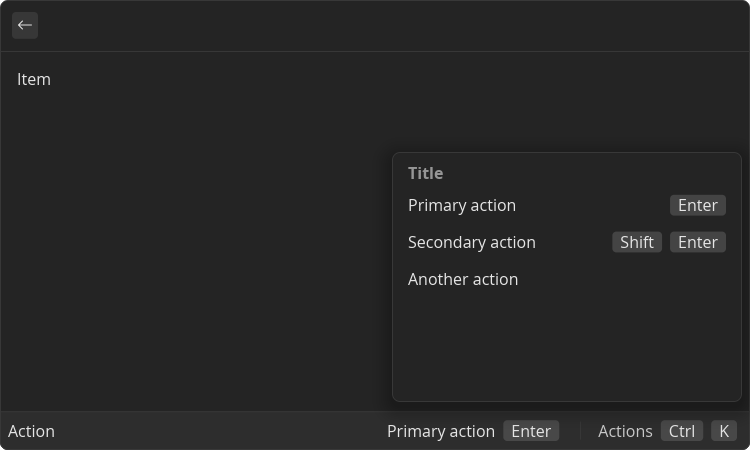
Task: Trigger Primary action from the footer bar
Action: tap(473, 431)
